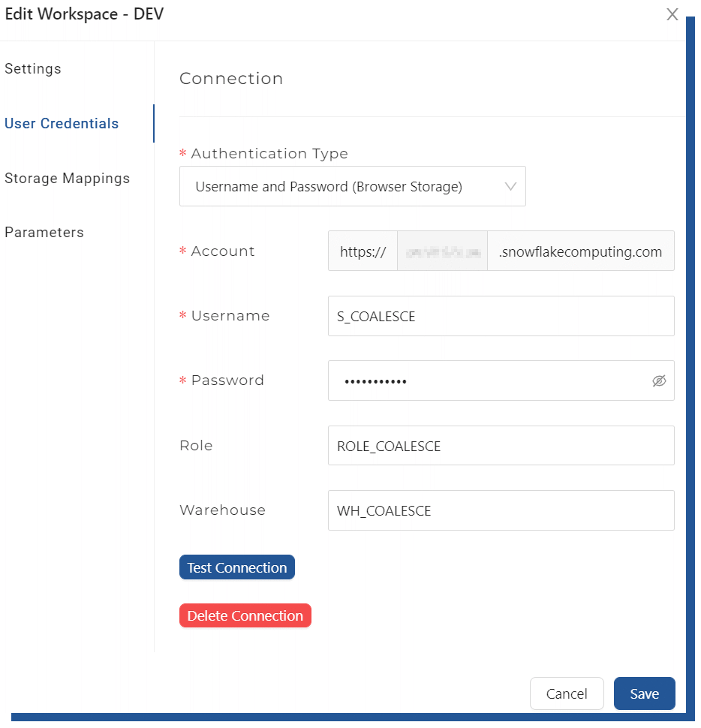
Task: Click the .snowflakecomputing.com suffix label
Action: point(580,251)
